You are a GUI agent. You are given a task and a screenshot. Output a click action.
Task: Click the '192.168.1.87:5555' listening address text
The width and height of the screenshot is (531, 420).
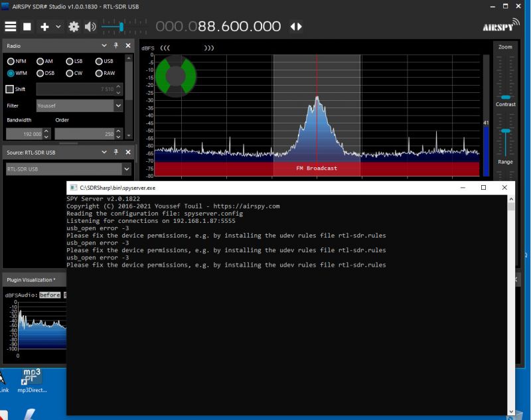point(204,221)
